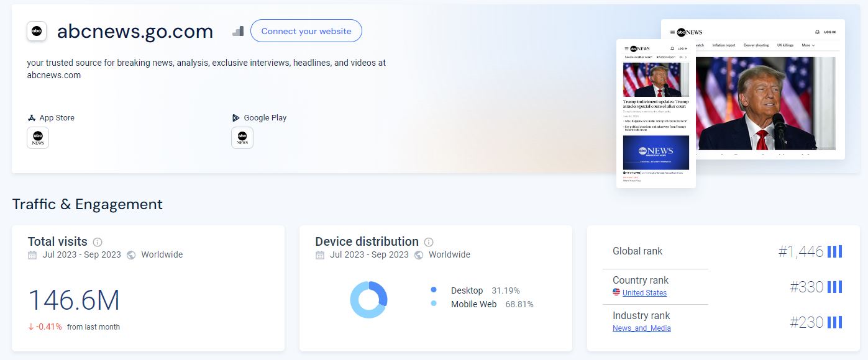This screenshot has width=868, height=360.
Task: Open the News_and_Media industry link
Action: (x=642, y=328)
